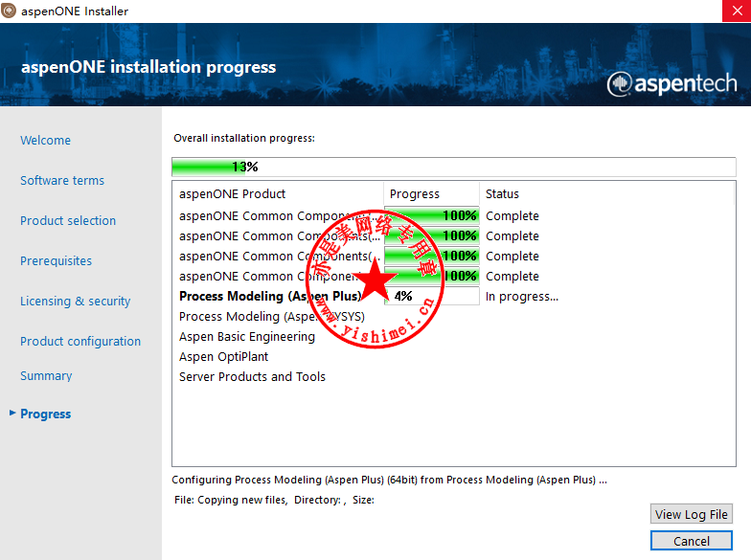The image size is (751, 560).
Task: Click the aspentech logo
Action: pyautogui.click(x=671, y=84)
